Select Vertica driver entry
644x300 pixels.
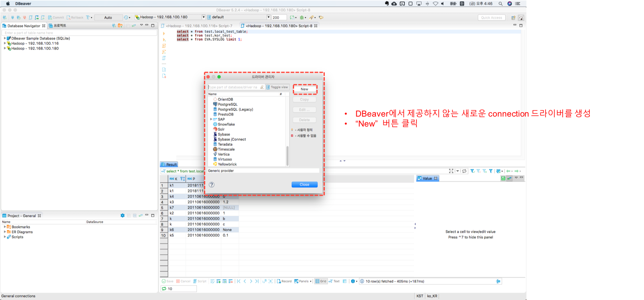(x=223, y=154)
